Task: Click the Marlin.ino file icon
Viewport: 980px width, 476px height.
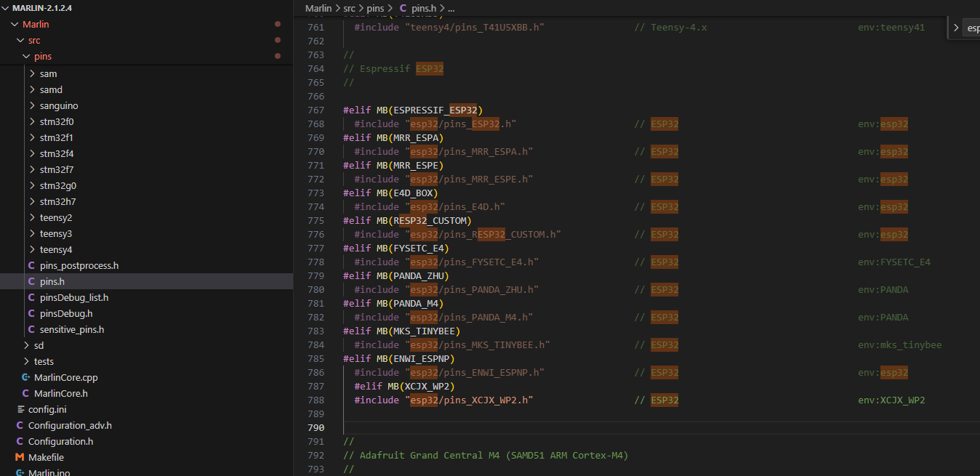Action: click(20, 472)
